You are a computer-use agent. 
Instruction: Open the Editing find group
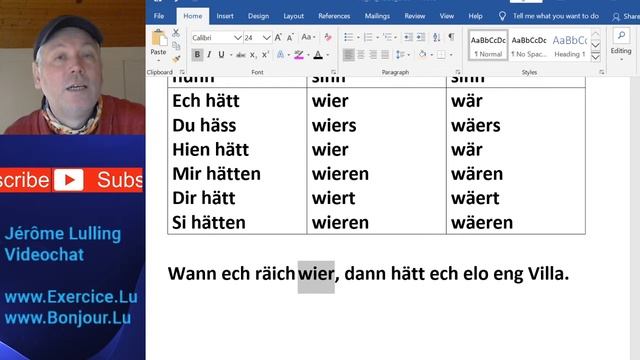pyautogui.click(x=621, y=45)
